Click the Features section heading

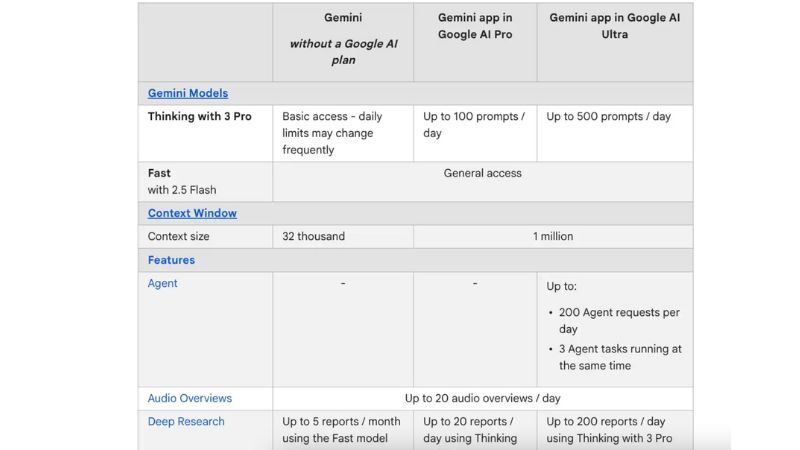[x=171, y=260]
